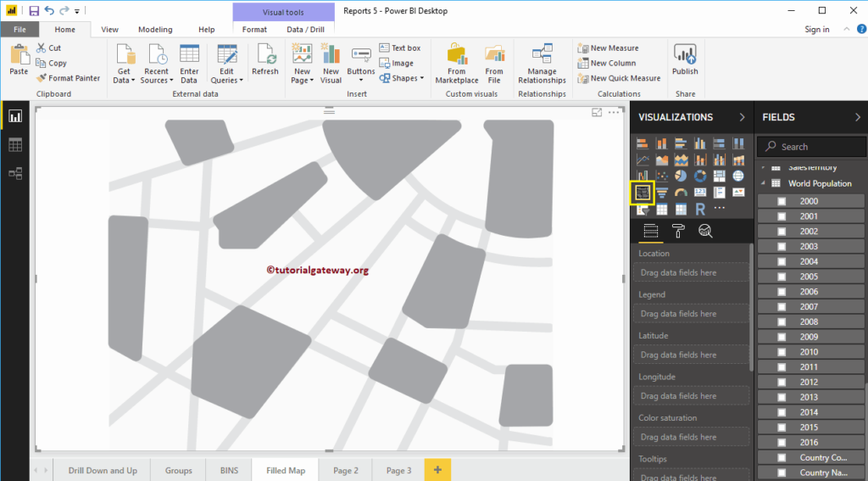Viewport: 868px width, 481px height.
Task: Collapse the World Population table
Action: (764, 183)
